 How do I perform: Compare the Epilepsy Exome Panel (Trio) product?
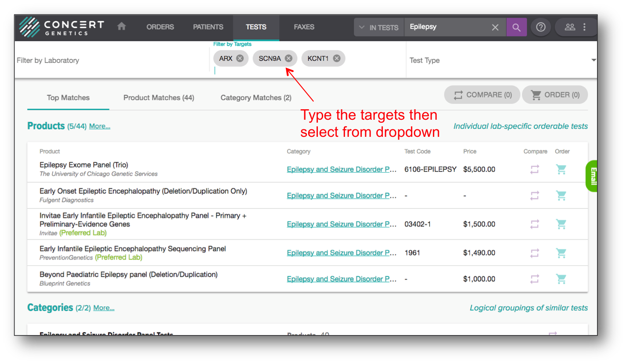(534, 170)
